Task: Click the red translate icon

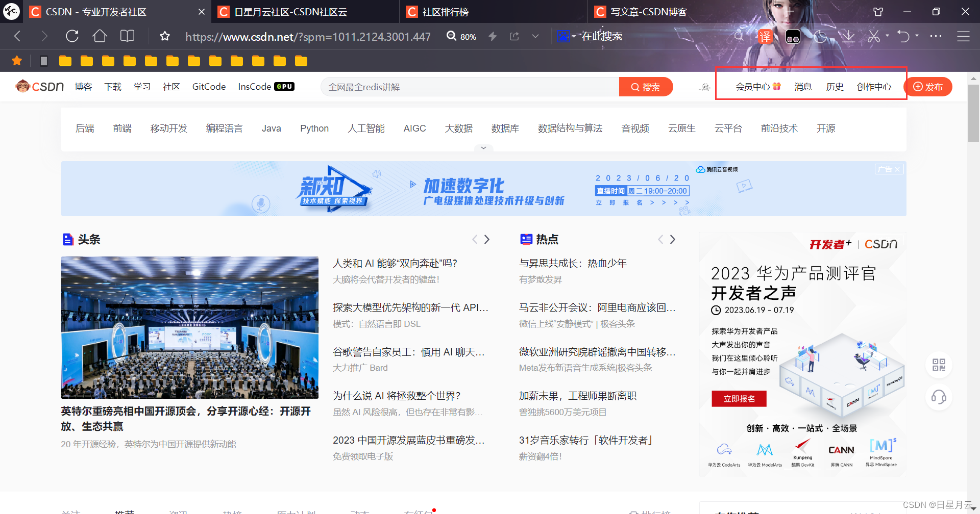Action: [x=765, y=36]
